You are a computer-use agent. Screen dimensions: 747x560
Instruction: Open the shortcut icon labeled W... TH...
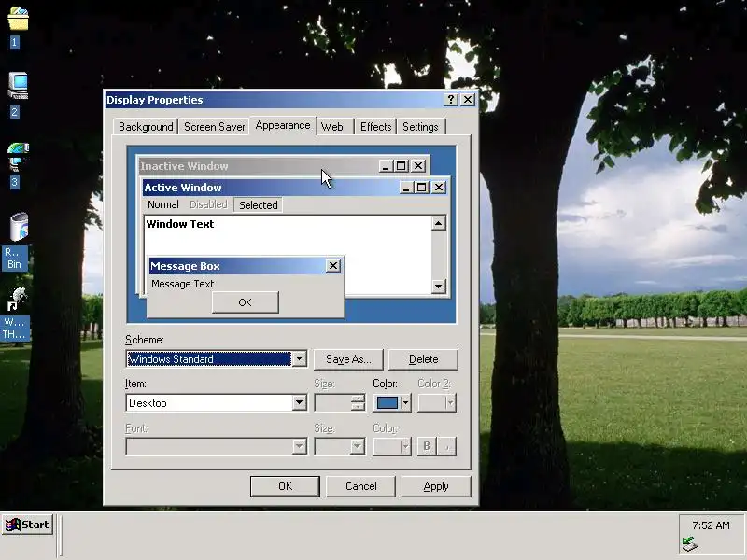(18, 299)
